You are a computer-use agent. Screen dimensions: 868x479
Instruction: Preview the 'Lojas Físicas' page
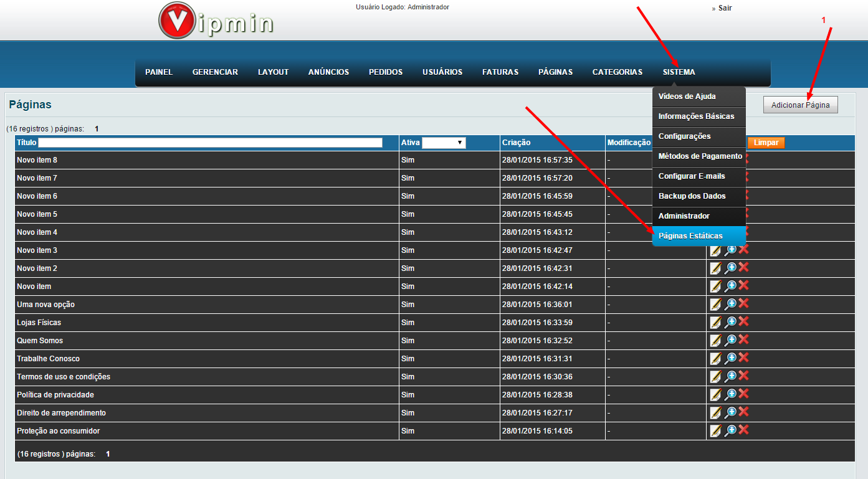click(x=730, y=323)
